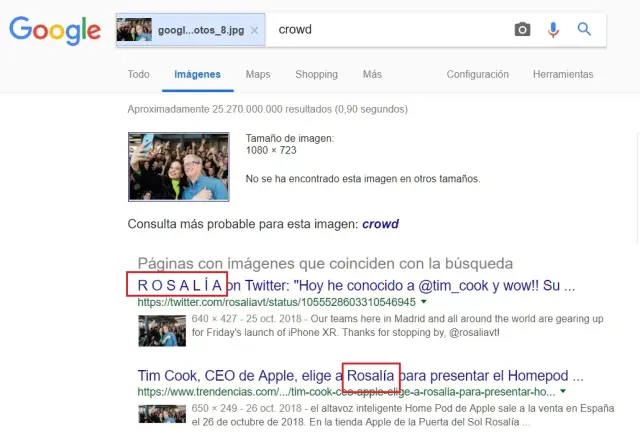This screenshot has height=436, width=640.
Task: Open the Maps tab
Action: coord(258,74)
